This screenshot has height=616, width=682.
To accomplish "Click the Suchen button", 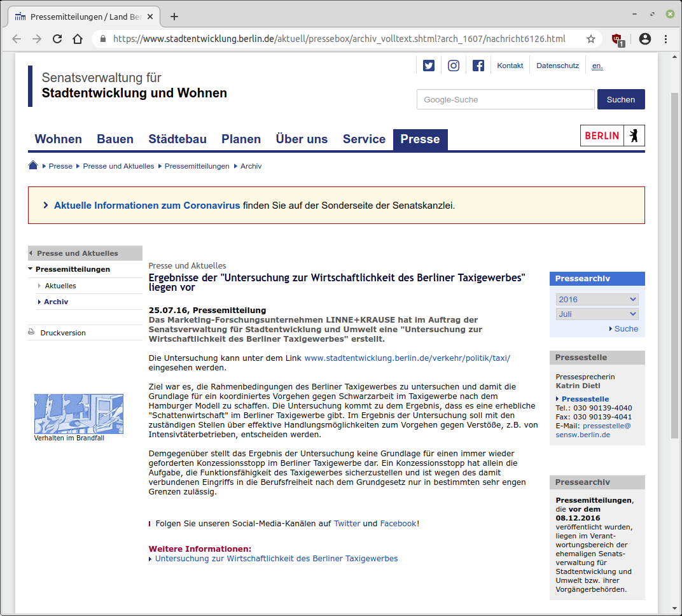I will pyautogui.click(x=620, y=99).
